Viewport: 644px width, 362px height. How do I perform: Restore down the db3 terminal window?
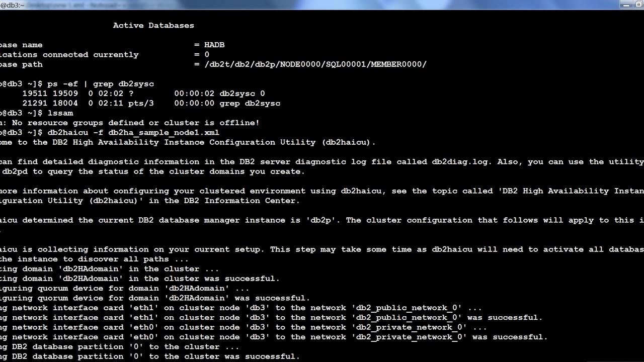pyautogui.click(x=639, y=4)
